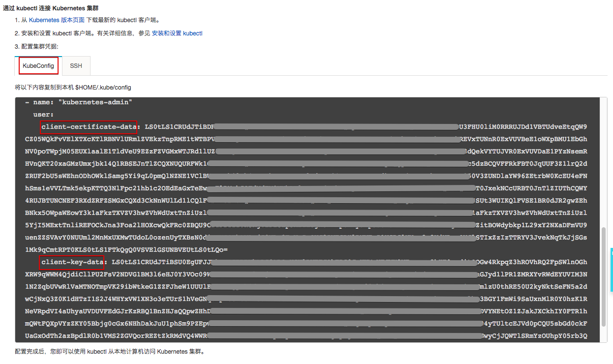Click the first grey redaction bar in certificate
The image size is (613, 364).
tap(337, 127)
